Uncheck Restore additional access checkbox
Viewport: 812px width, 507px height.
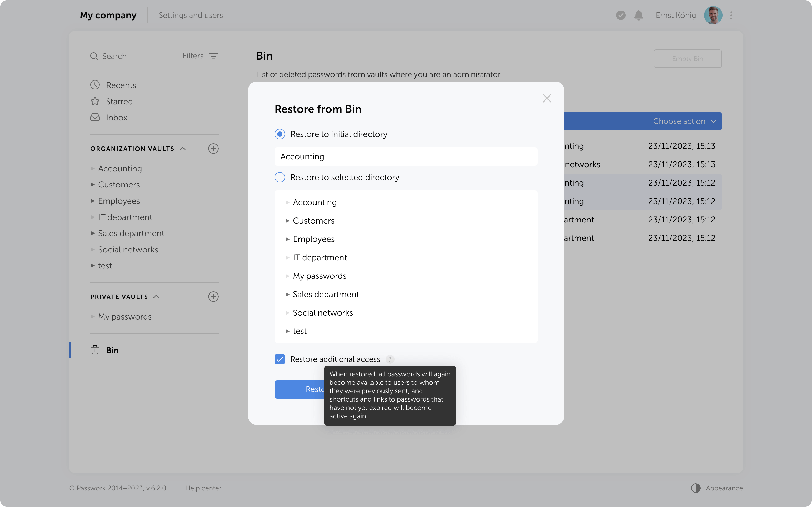[280, 359]
